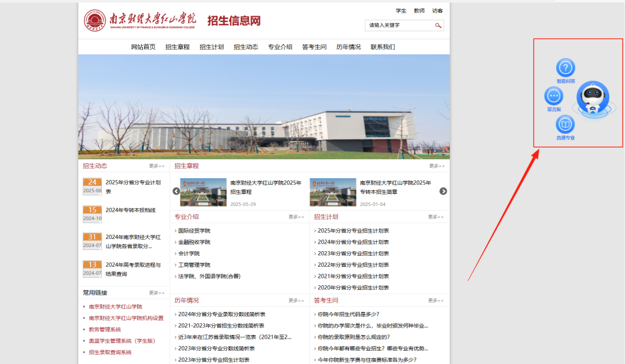This screenshot has height=364, width=625.
Task: Click 更多 next to 专业介绍 heading
Action: pos(296,217)
